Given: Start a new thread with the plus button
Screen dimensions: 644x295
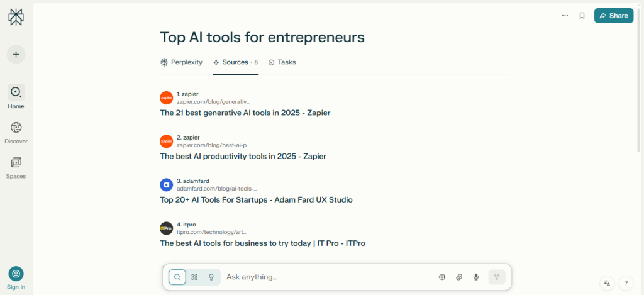Looking at the screenshot, I should (x=16, y=54).
